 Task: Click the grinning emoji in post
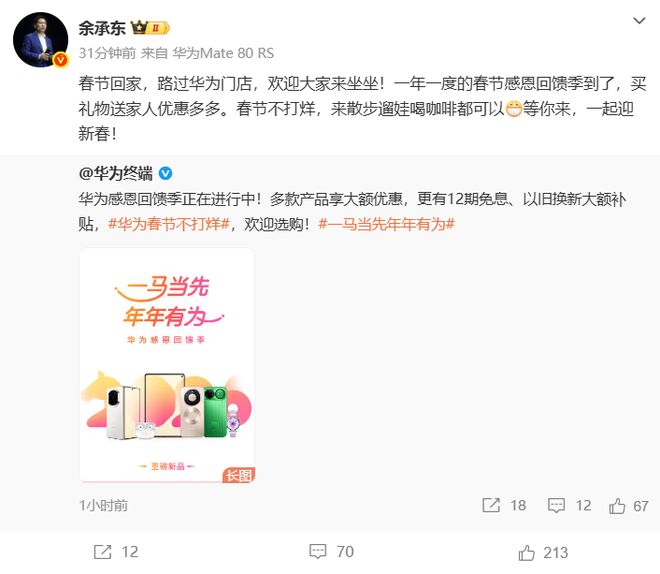(x=514, y=109)
